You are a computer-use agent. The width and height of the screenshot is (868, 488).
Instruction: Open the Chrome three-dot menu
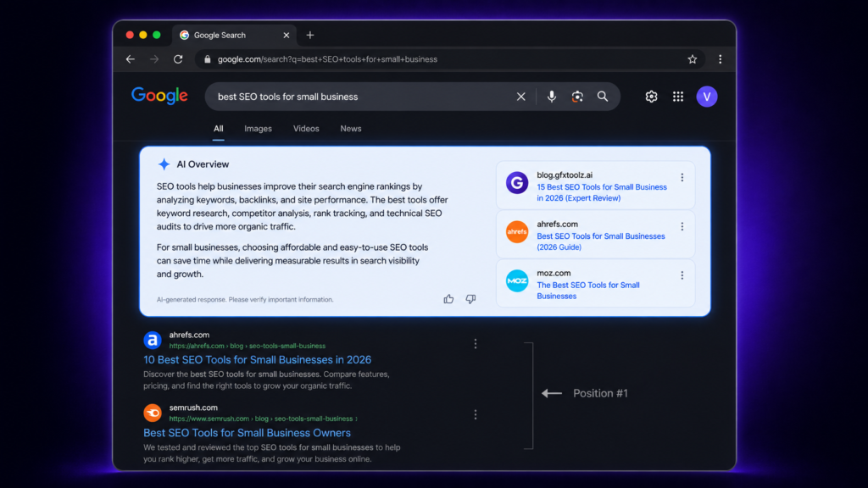[x=721, y=59]
